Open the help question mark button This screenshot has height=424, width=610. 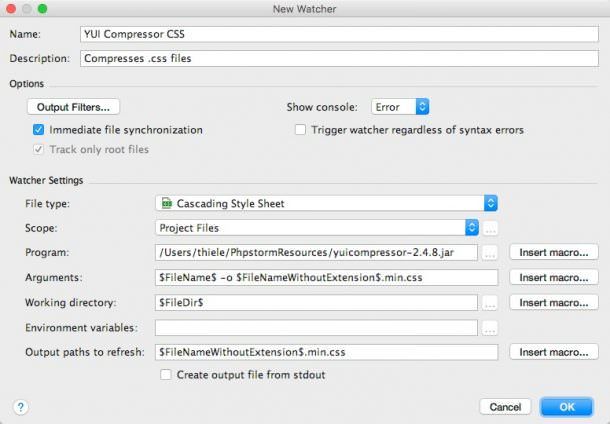tap(21, 407)
